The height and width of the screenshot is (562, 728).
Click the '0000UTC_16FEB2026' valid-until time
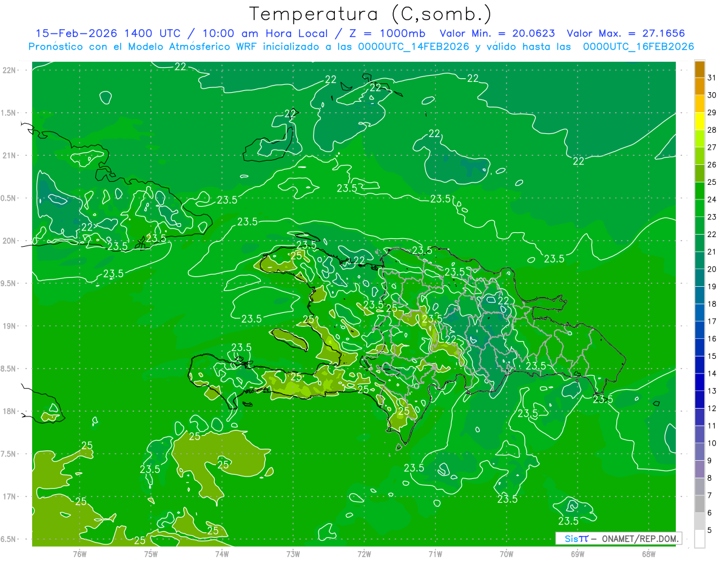[639, 47]
